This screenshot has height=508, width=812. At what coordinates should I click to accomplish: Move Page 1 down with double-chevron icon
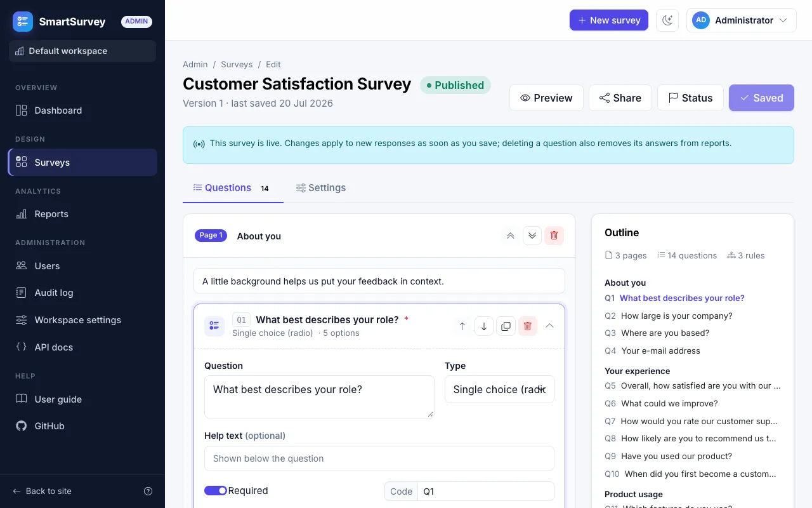click(x=532, y=236)
